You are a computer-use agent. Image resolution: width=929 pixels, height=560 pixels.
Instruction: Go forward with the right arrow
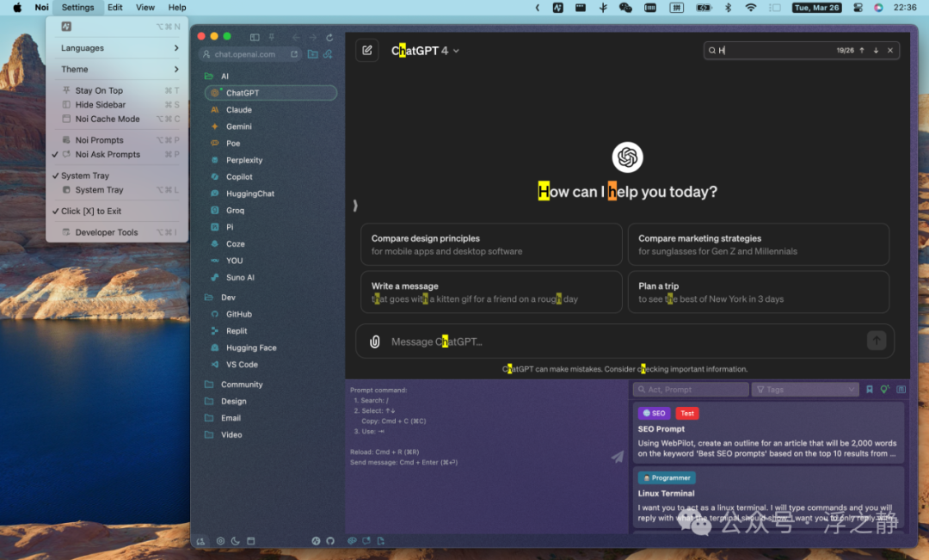313,37
